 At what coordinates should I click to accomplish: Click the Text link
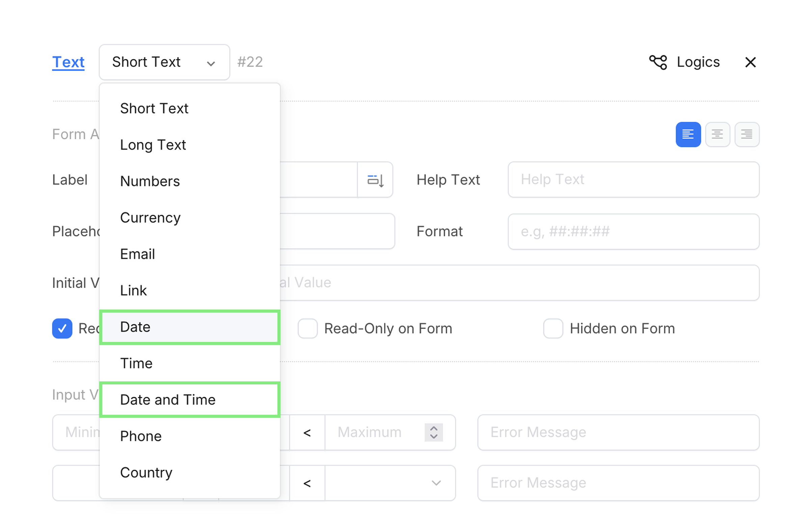pos(68,62)
